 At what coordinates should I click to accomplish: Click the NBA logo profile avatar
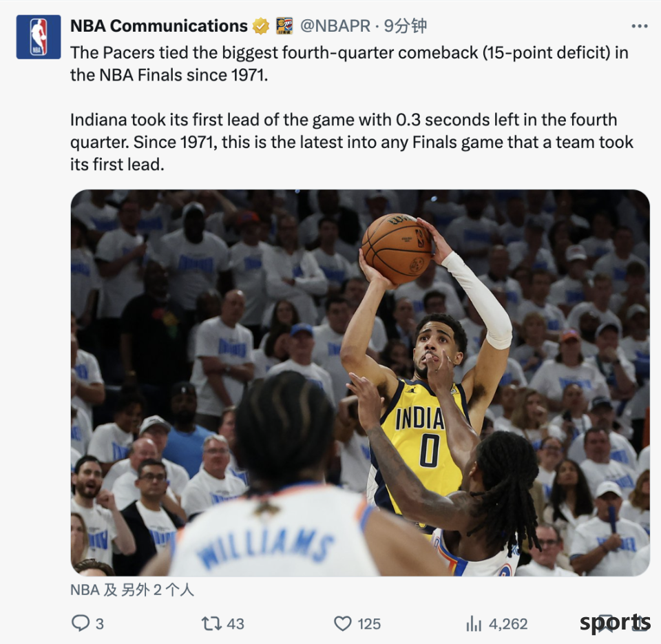coord(39,37)
